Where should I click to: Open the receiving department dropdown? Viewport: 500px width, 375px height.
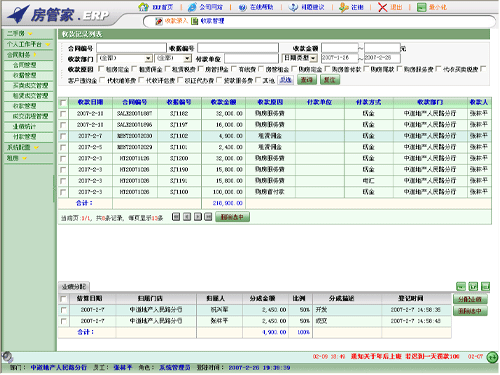[124, 59]
